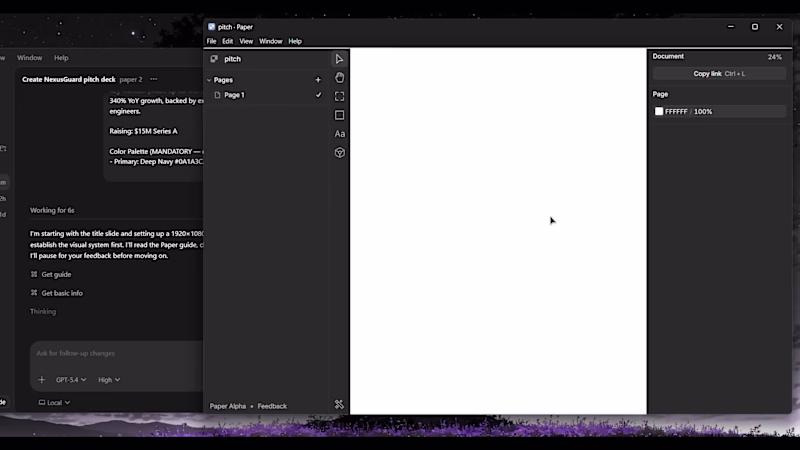Click the tools icon beside Feedback
This screenshot has width=800, height=450.
pyautogui.click(x=339, y=405)
